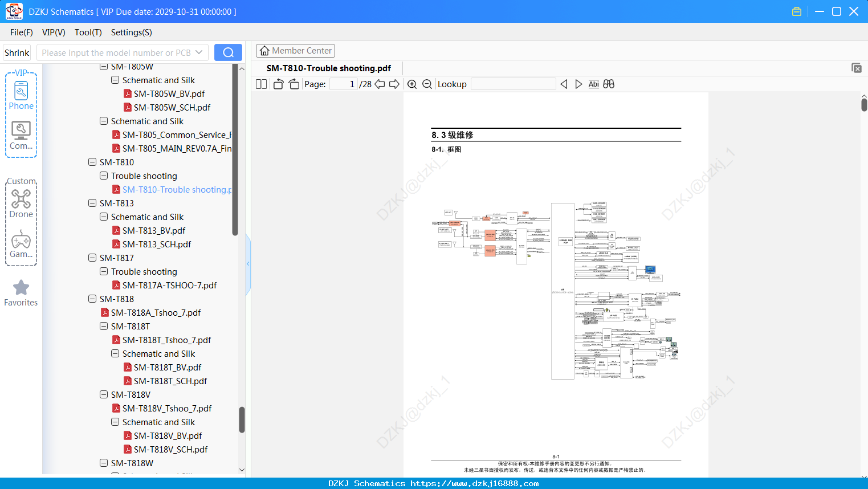Image resolution: width=868 pixels, height=489 pixels.
Task: Click the yellow toolbox icon in title bar
Action: pyautogui.click(x=797, y=11)
